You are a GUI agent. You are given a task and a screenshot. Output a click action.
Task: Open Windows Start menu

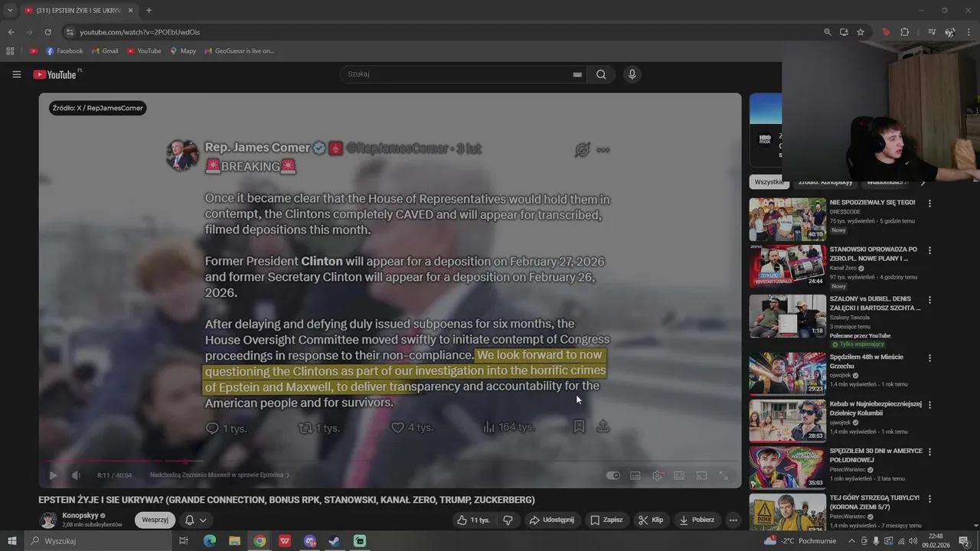[x=11, y=541]
